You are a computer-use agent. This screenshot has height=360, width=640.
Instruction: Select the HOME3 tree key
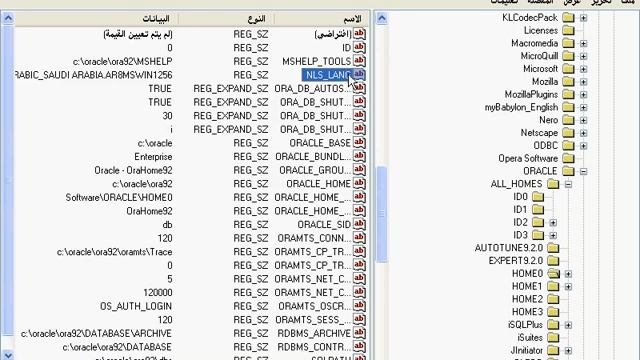[x=527, y=312]
